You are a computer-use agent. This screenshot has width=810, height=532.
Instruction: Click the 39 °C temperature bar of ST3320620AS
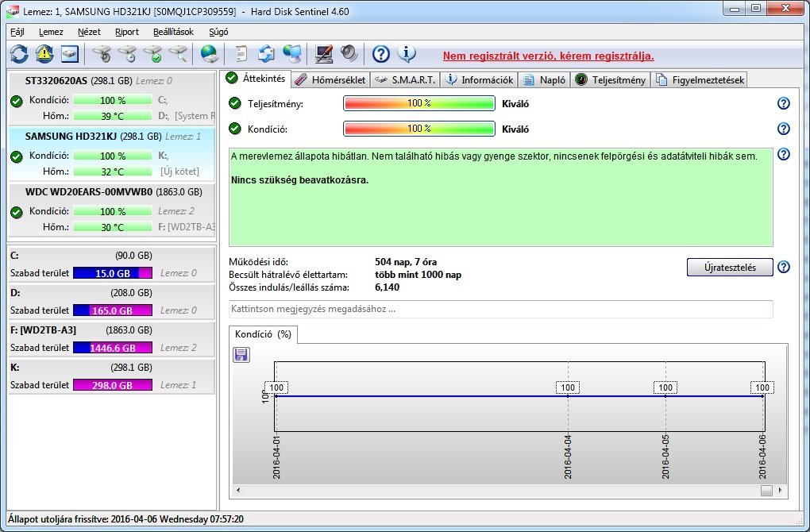(x=113, y=116)
